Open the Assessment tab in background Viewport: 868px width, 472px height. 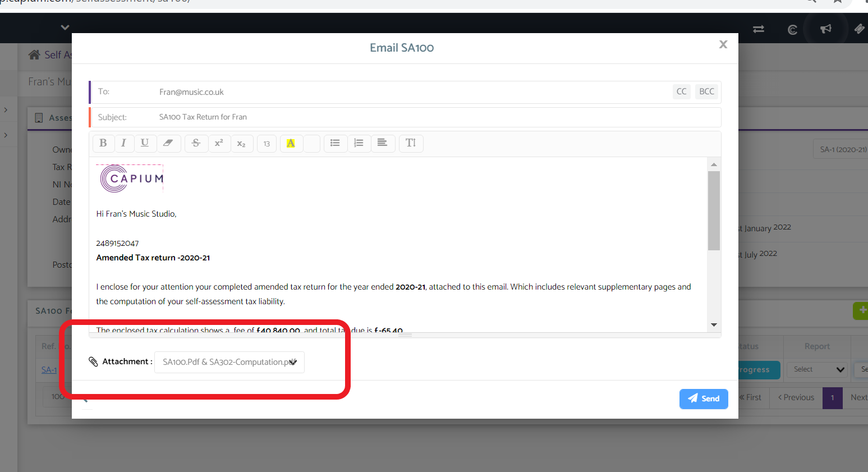53,118
